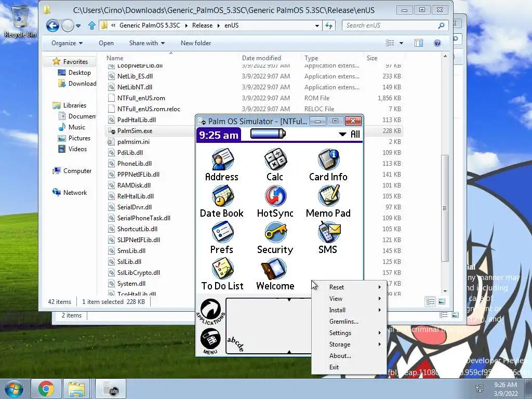Image resolution: width=532 pixels, height=399 pixels.
Task: Tap the Applications silkscreen button
Action: [x=211, y=311]
